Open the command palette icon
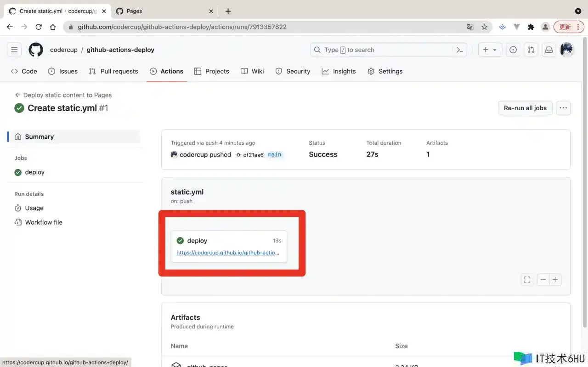Viewport: 588px width, 367px height. (x=459, y=50)
